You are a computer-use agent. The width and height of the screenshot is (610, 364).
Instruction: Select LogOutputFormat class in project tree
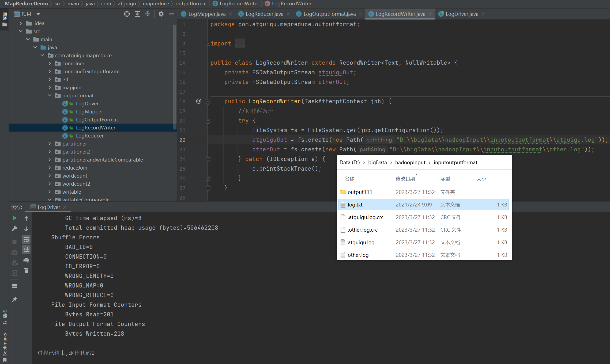[x=97, y=120]
